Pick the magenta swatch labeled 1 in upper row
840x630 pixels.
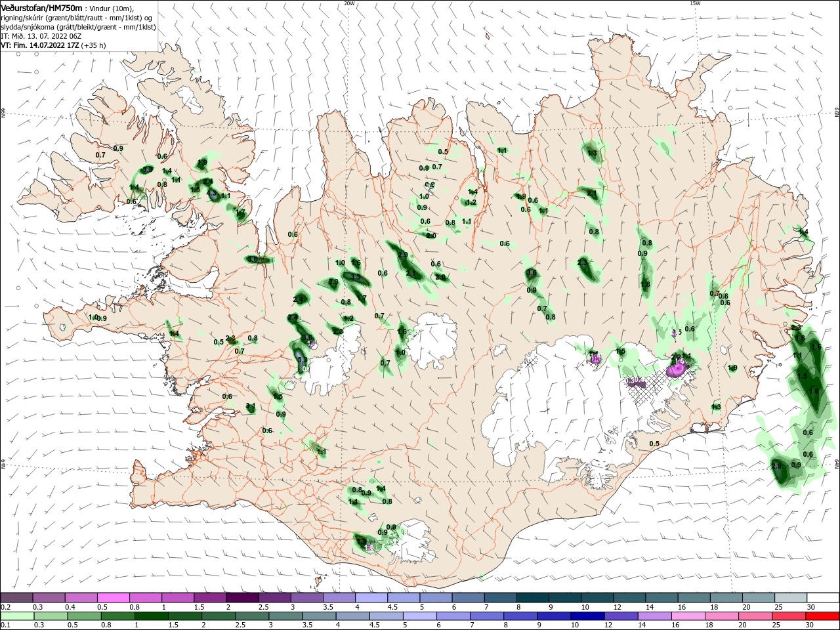click(x=178, y=598)
